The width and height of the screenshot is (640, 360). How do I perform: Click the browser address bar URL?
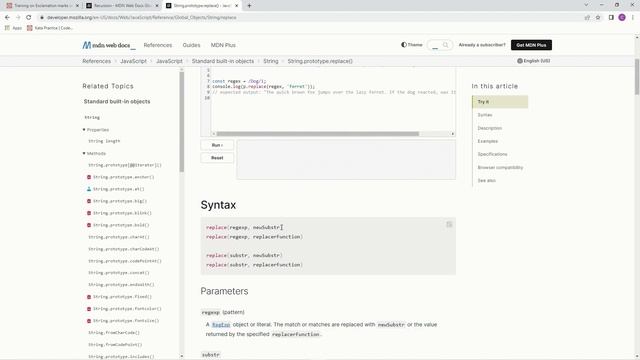[141, 18]
